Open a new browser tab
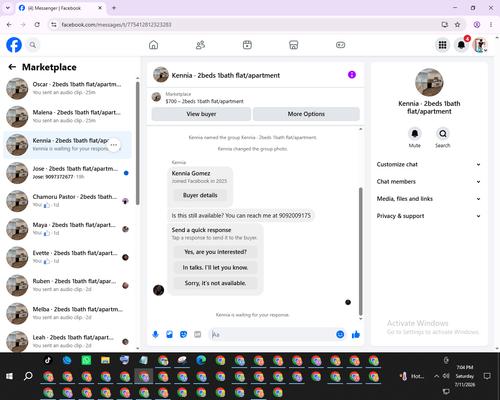Screen dimensions: 500x400 [114, 8]
